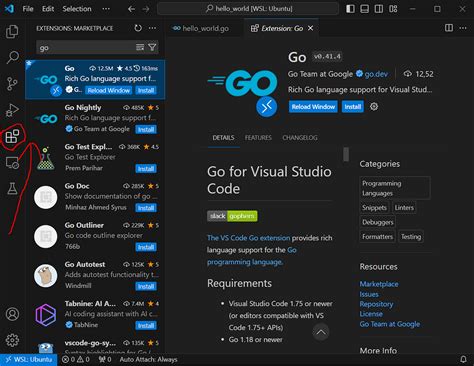The height and width of the screenshot is (366, 474).
Task: Open the command center search box
Action: pos(248,9)
